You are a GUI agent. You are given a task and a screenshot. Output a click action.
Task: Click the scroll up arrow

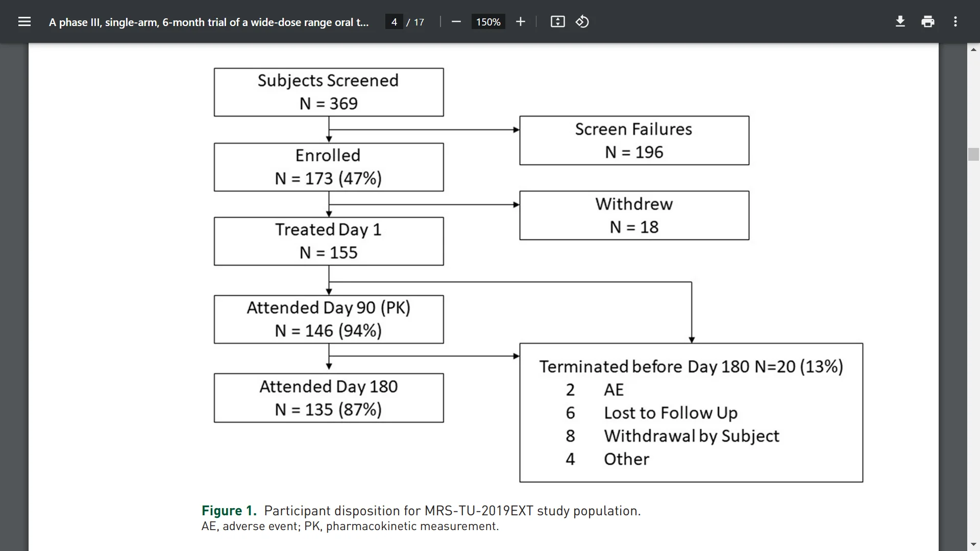point(973,49)
